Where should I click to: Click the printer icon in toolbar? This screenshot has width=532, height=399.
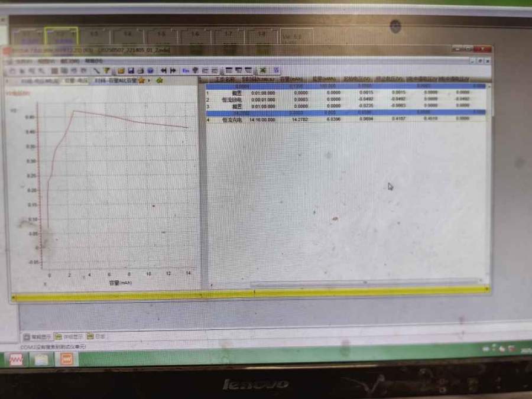[141, 70]
